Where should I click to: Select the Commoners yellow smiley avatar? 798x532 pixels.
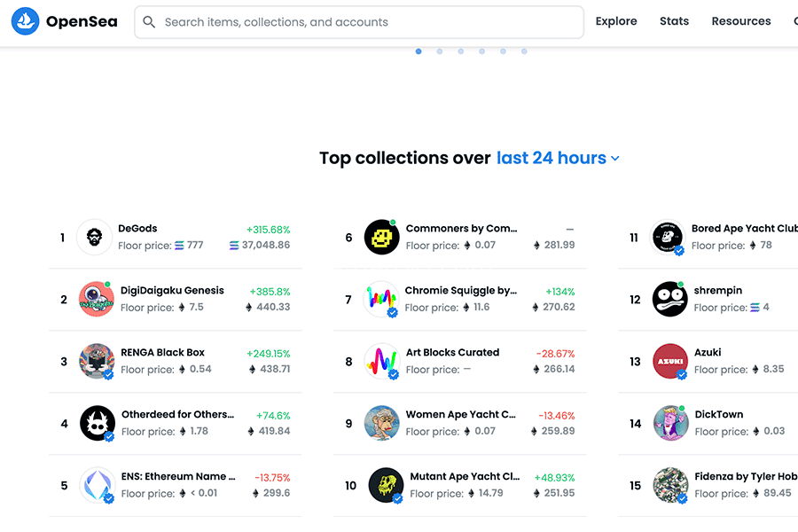[x=381, y=238]
